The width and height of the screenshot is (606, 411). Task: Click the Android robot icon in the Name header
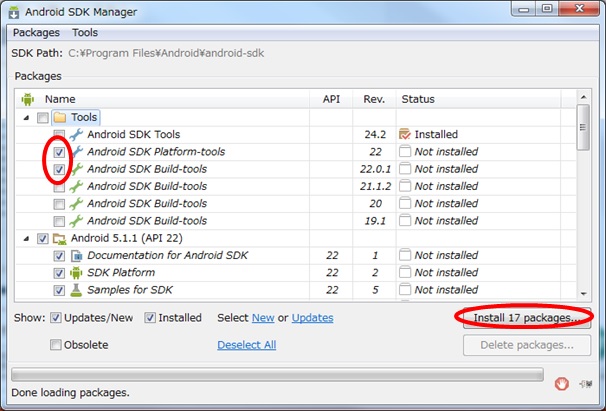27,99
